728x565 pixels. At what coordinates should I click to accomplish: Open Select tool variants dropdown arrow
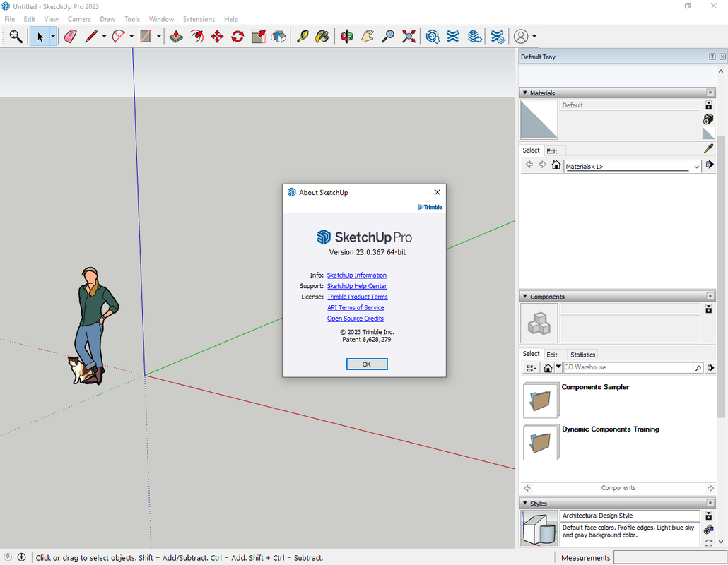point(53,37)
